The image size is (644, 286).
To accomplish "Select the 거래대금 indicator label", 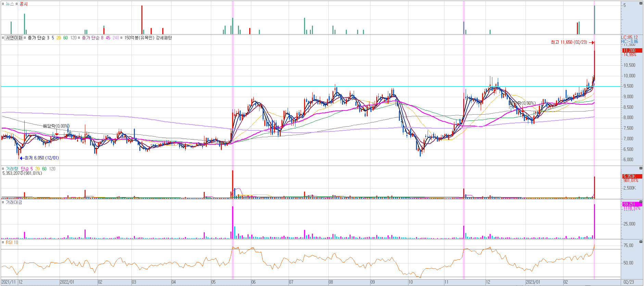I will (x=14, y=203).
